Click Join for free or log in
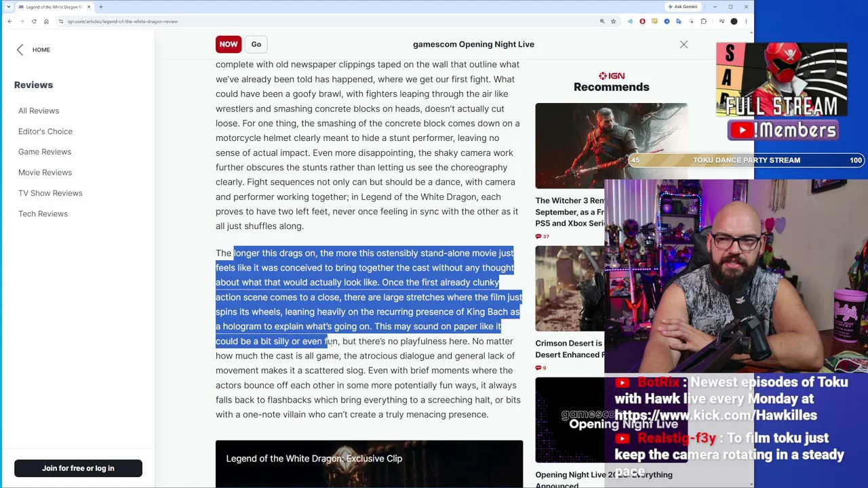The image size is (868, 488). point(78,468)
